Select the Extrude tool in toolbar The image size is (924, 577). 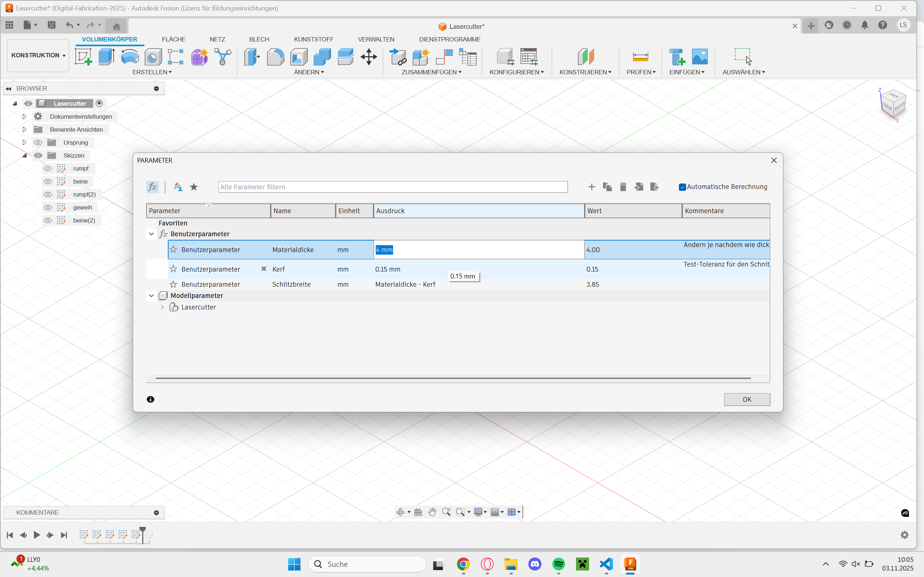(x=106, y=57)
